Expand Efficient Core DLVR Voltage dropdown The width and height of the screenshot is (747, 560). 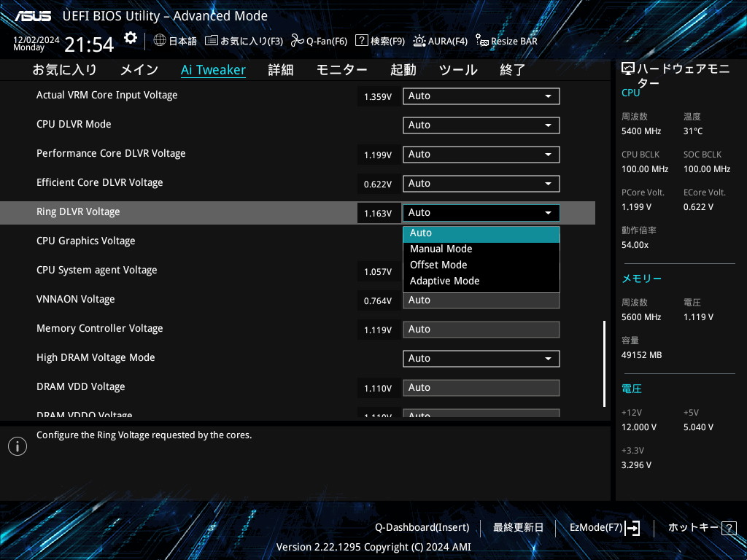(x=481, y=183)
